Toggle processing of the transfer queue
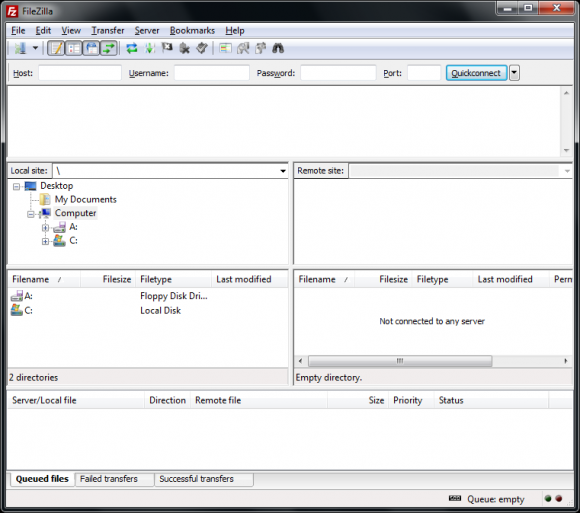This screenshot has height=513, width=580. tap(149, 48)
